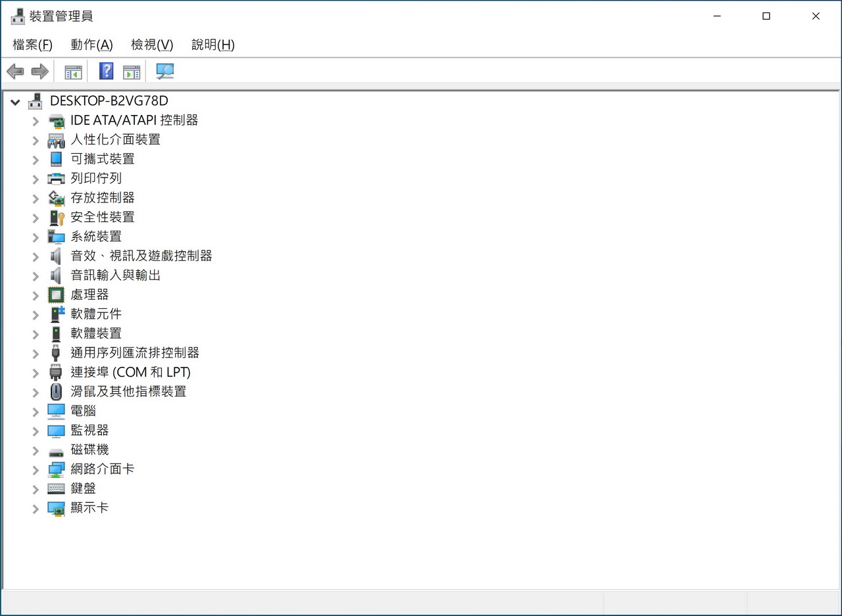Select the 通用序列匯流排控制器 tree item
The width and height of the screenshot is (842, 616).
pos(135,352)
